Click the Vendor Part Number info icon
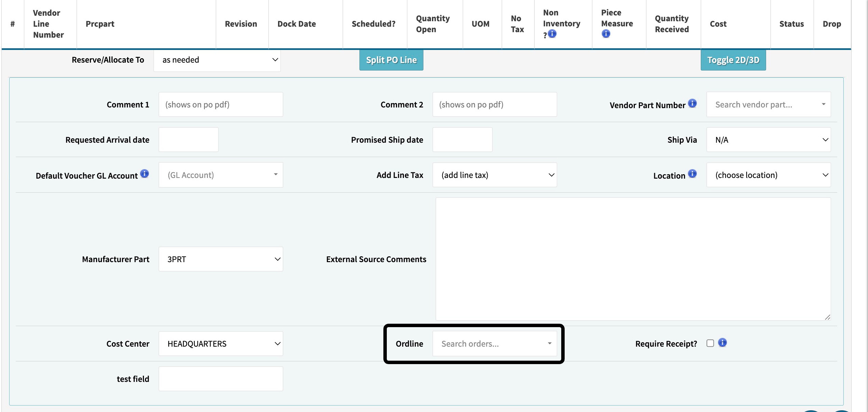868x412 pixels. (692, 103)
